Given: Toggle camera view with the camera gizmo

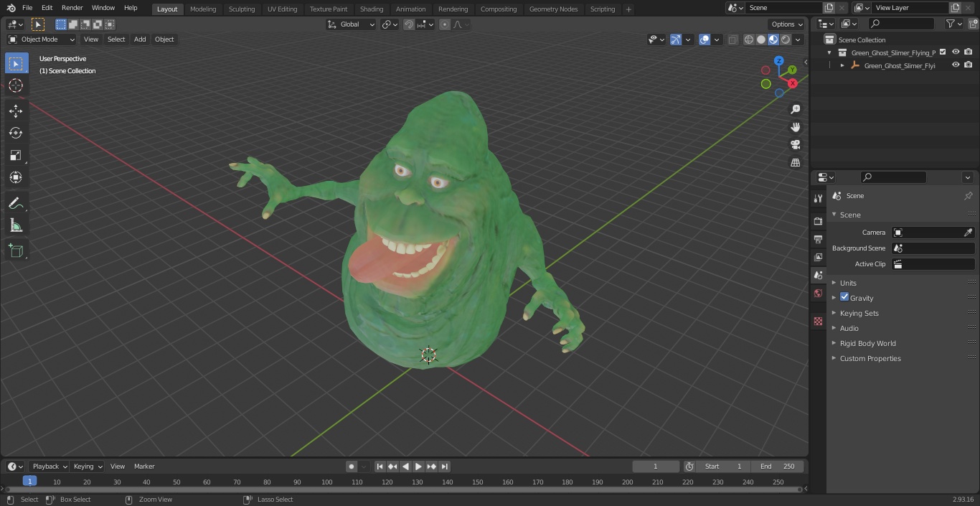Looking at the screenshot, I should pos(795,145).
